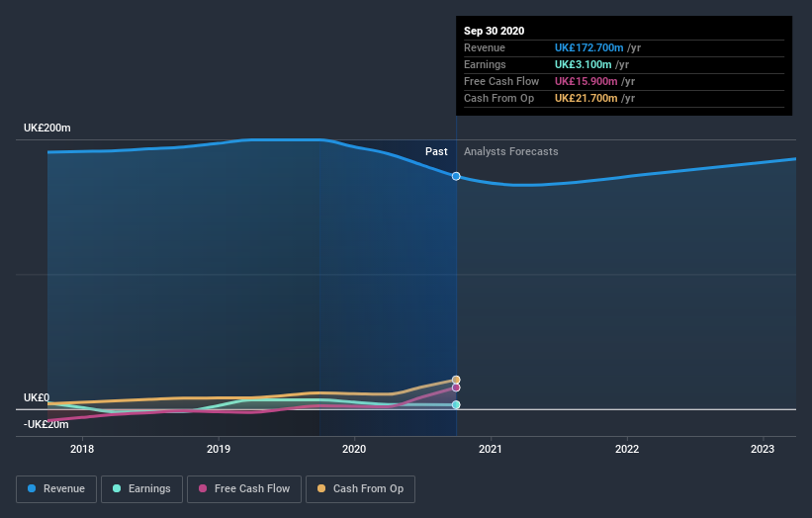Image resolution: width=812 pixels, height=518 pixels.
Task: Click the 'Cash From Op' row label in tooltip
Action: point(498,98)
